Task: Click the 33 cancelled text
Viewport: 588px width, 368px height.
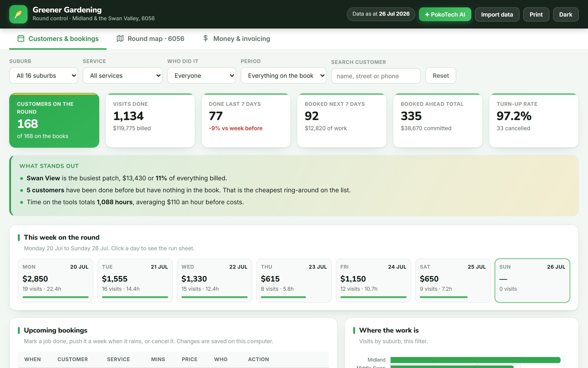Action: tap(513, 128)
